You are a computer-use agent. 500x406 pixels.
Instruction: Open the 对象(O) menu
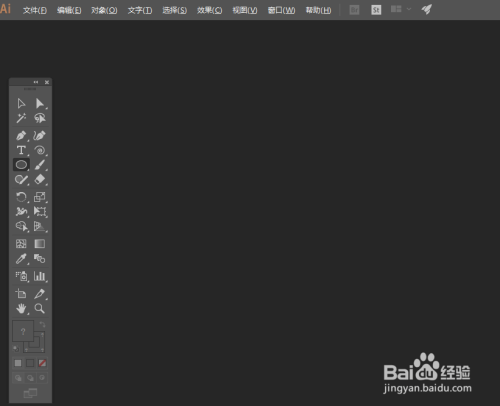[x=104, y=10]
